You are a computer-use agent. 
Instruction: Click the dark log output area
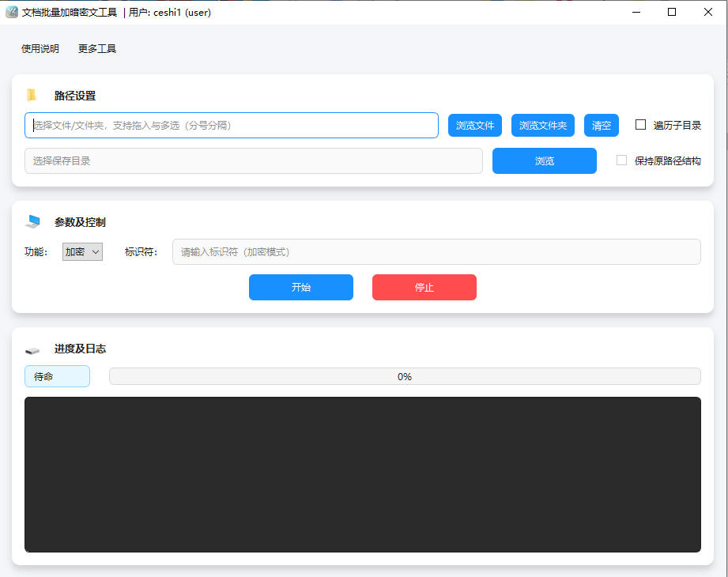[x=362, y=474]
